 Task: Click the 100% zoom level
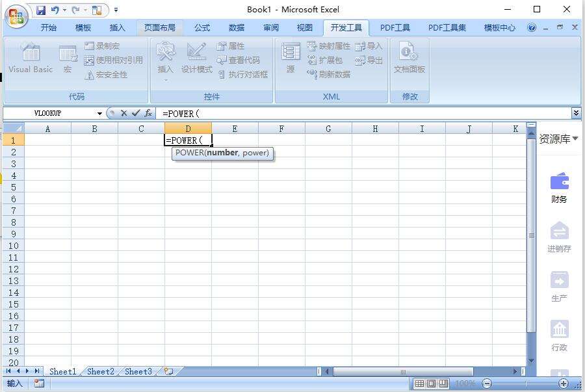tap(465, 384)
